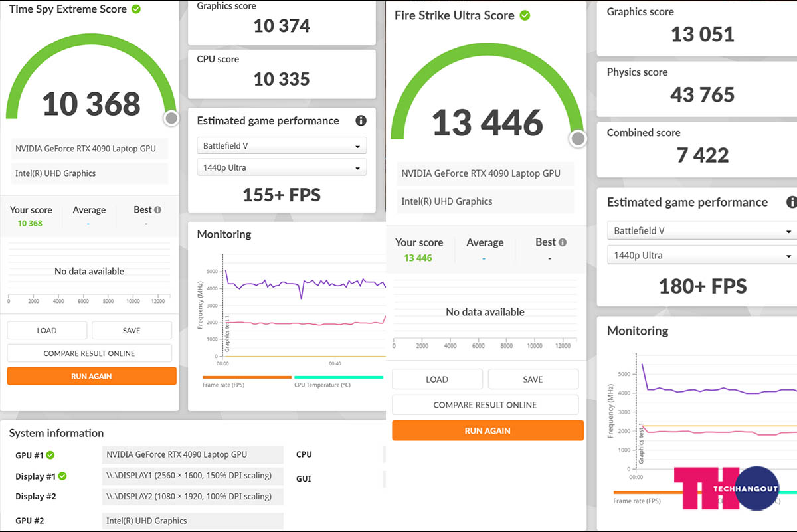
Task: Click the LOAD button in the Time Spy panel
Action: point(47,331)
